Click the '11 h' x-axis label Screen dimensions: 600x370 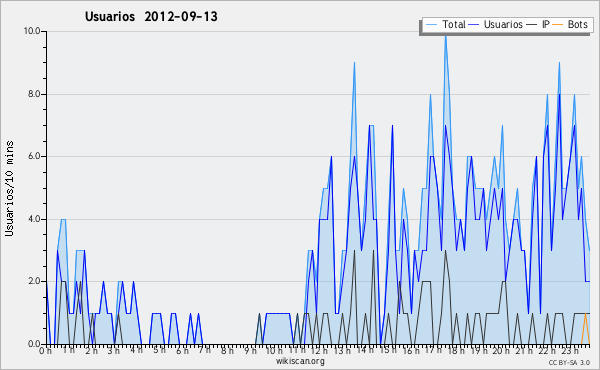pos(297,350)
